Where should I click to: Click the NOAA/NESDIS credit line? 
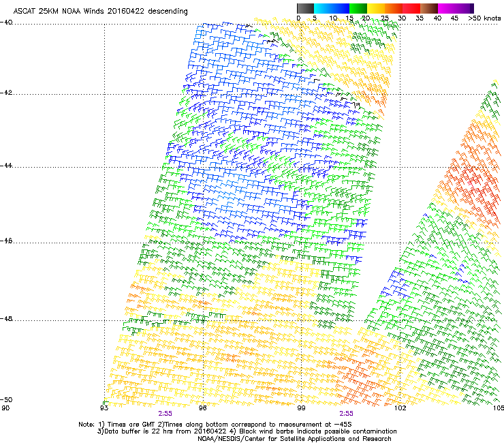click(x=294, y=439)
